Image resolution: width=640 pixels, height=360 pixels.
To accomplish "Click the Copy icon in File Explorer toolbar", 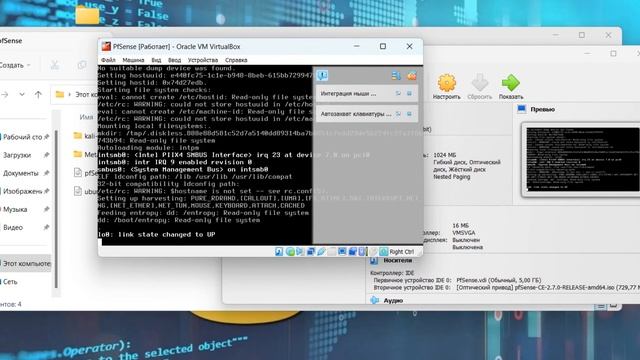I will click(82, 65).
